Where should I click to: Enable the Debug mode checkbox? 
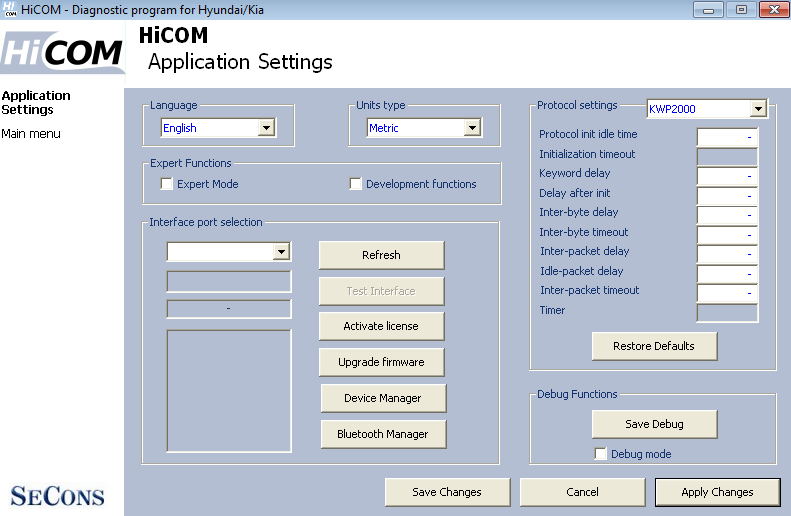600,453
